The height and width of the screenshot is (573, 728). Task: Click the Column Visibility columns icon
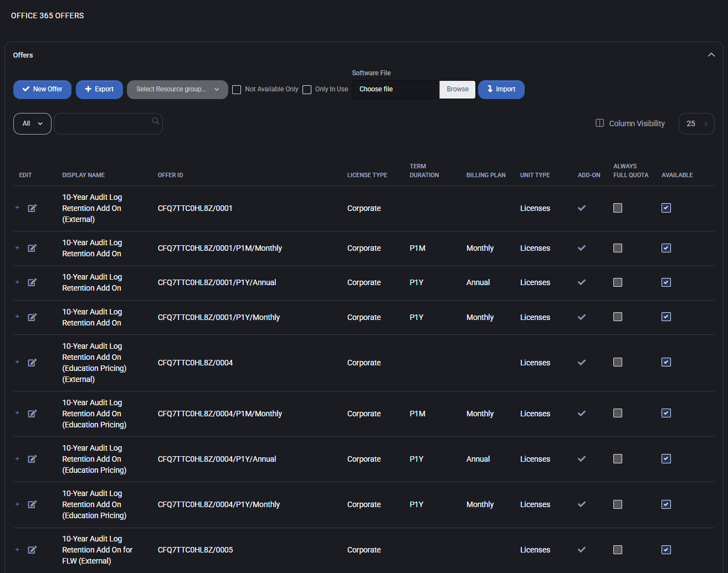(599, 123)
